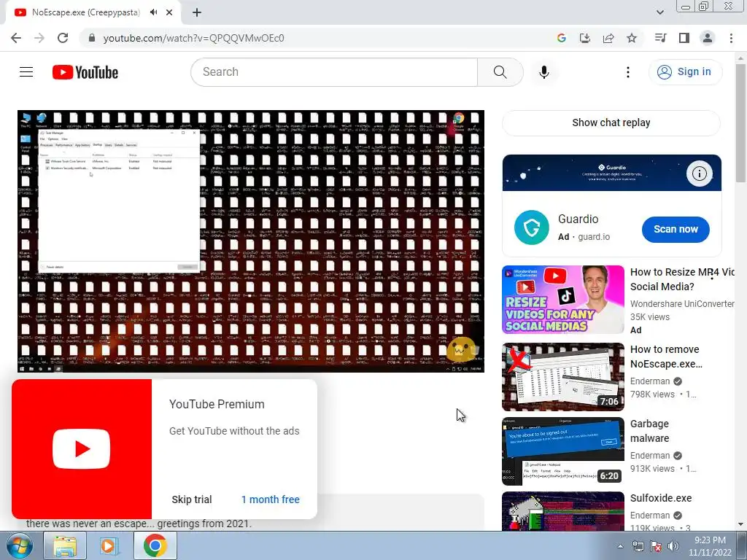Image resolution: width=747 pixels, height=560 pixels.
Task: Show hidden tray icons arrow
Action: coord(620,547)
